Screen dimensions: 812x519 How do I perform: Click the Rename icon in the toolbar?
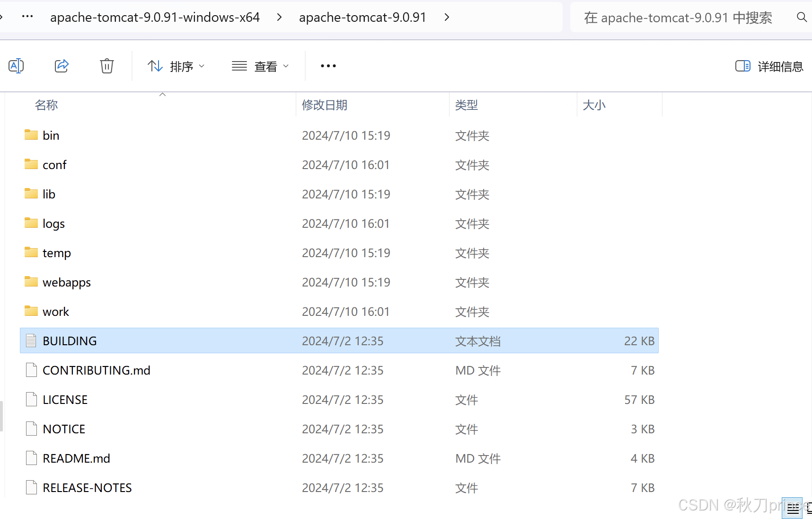(16, 66)
